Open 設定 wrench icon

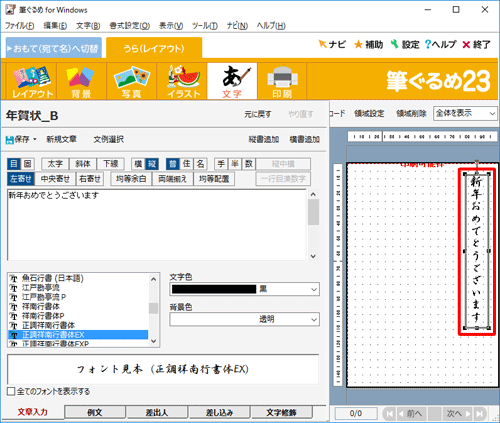click(x=395, y=44)
